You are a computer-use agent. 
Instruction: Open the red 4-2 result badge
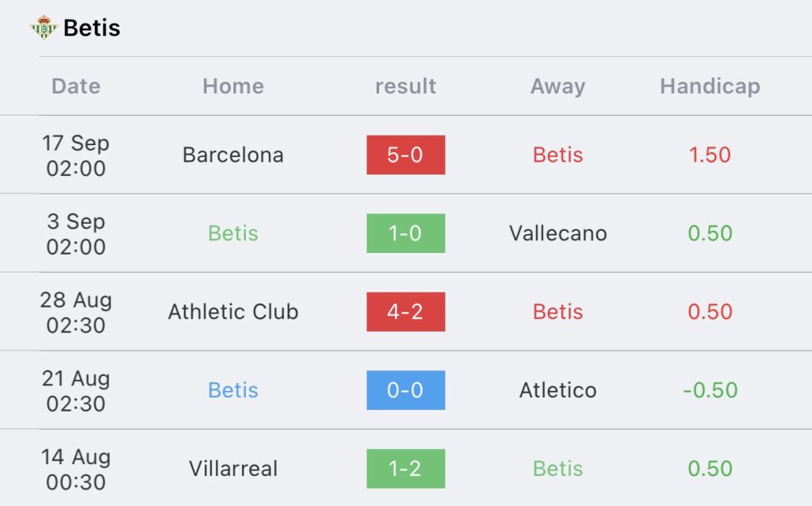pyautogui.click(x=405, y=312)
